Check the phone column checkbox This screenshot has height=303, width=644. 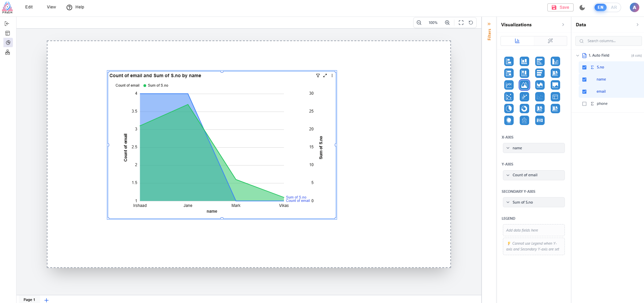coord(584,104)
